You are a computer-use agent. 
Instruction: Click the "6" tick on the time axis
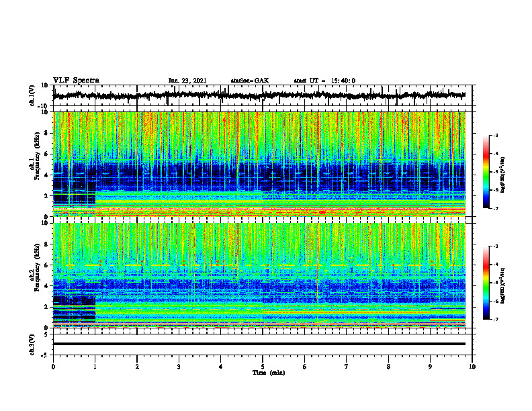pyautogui.click(x=305, y=367)
